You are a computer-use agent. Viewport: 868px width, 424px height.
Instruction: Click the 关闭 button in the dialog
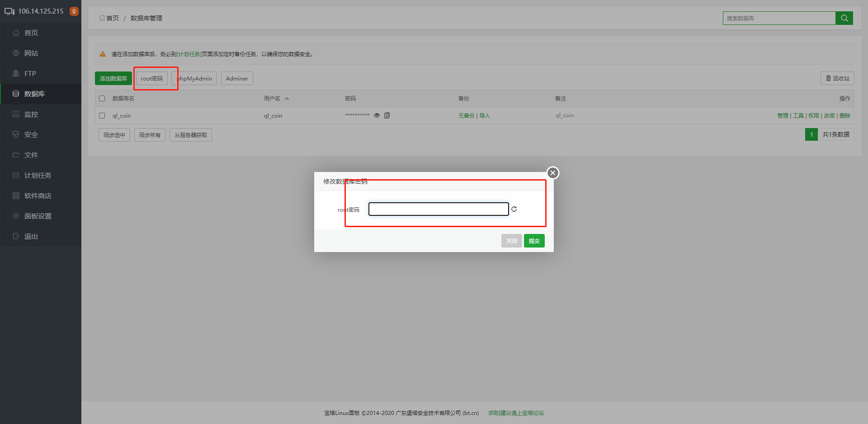512,241
